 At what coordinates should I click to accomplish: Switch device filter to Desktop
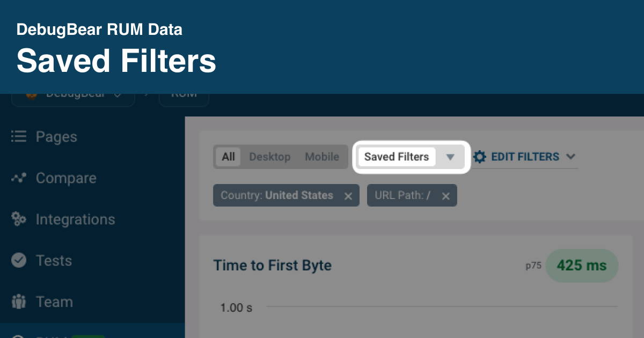(270, 157)
